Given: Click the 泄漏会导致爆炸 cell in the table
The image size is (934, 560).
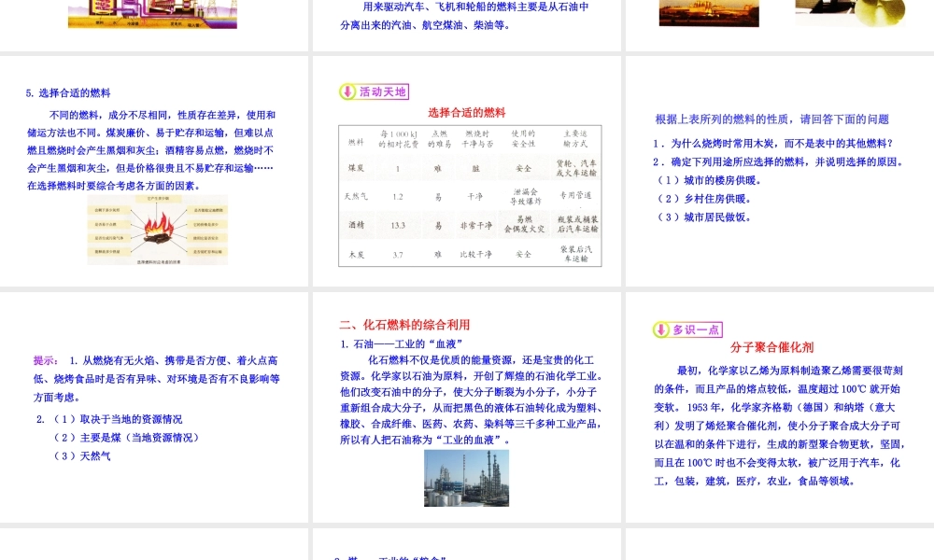Looking at the screenshot, I should [x=525, y=196].
